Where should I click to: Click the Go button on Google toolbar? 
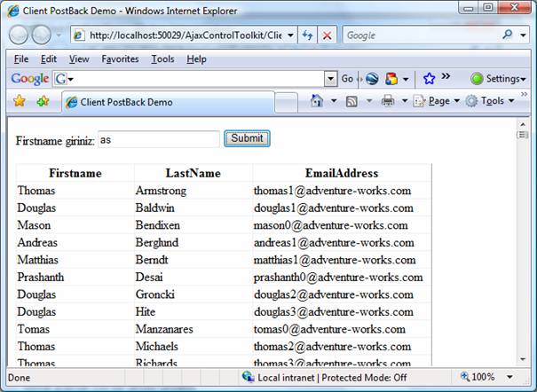[347, 79]
